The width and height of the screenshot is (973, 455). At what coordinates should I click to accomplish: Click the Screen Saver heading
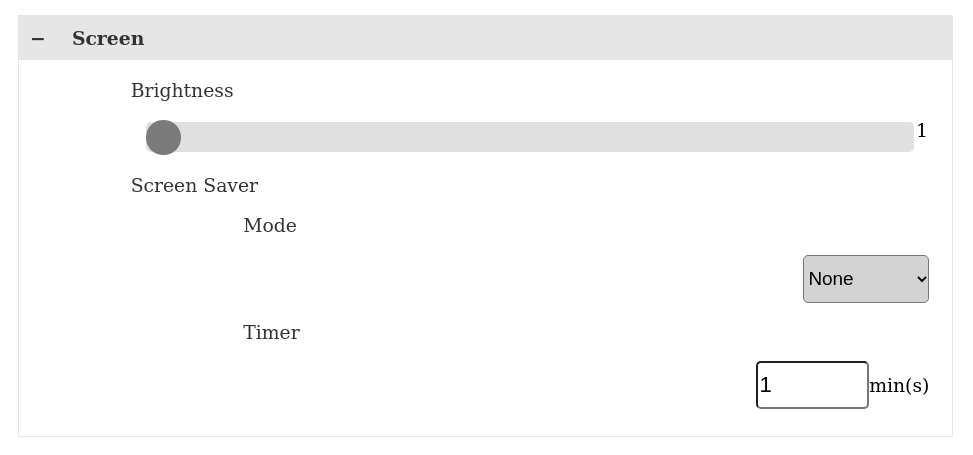coord(194,186)
